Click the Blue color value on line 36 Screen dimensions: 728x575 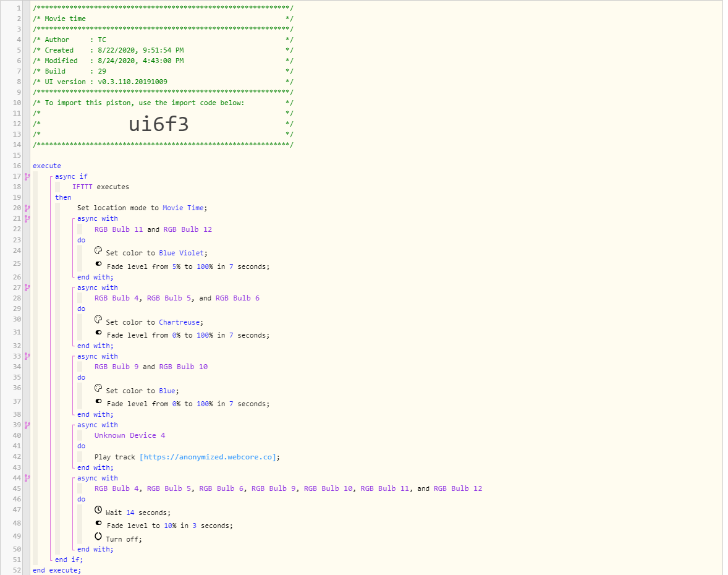click(167, 391)
